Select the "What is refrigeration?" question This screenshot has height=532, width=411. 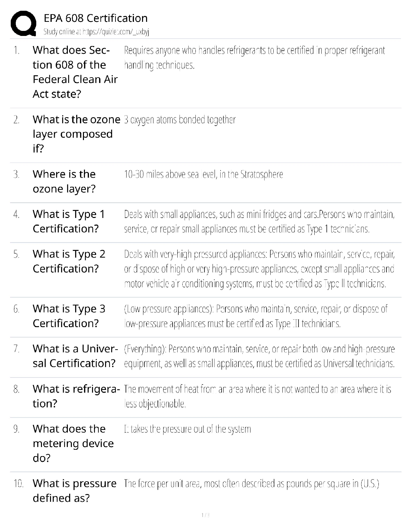click(x=76, y=396)
